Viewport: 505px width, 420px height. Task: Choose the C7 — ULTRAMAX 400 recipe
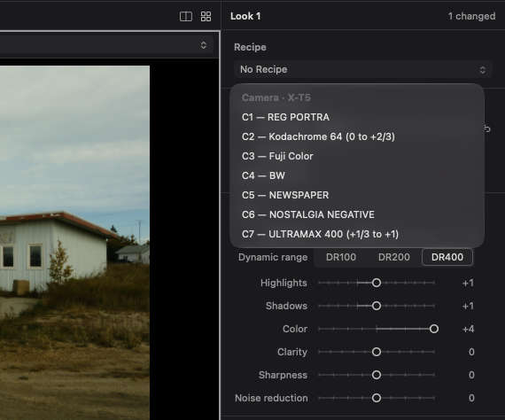point(357,234)
